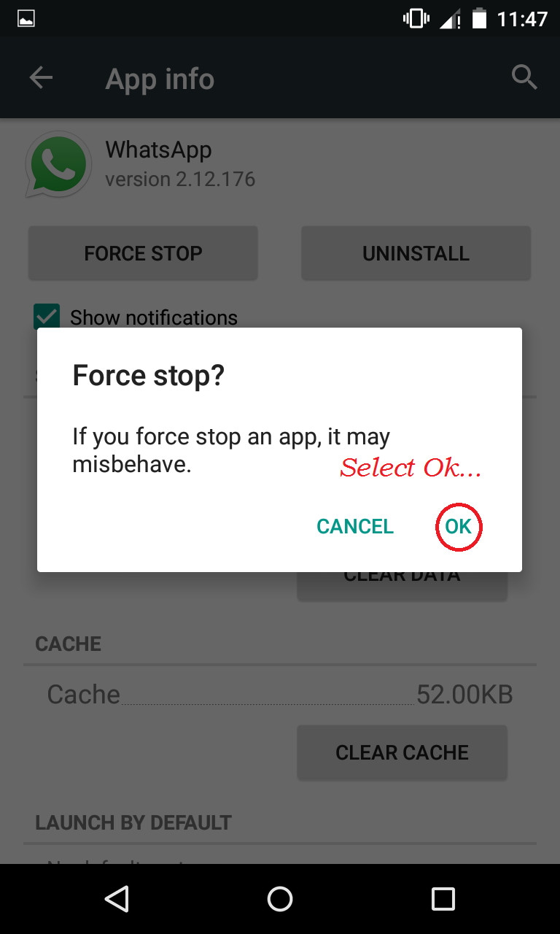This screenshot has height=934, width=560.
Task: Toggle the Show notifications checkbox
Action: (x=47, y=317)
